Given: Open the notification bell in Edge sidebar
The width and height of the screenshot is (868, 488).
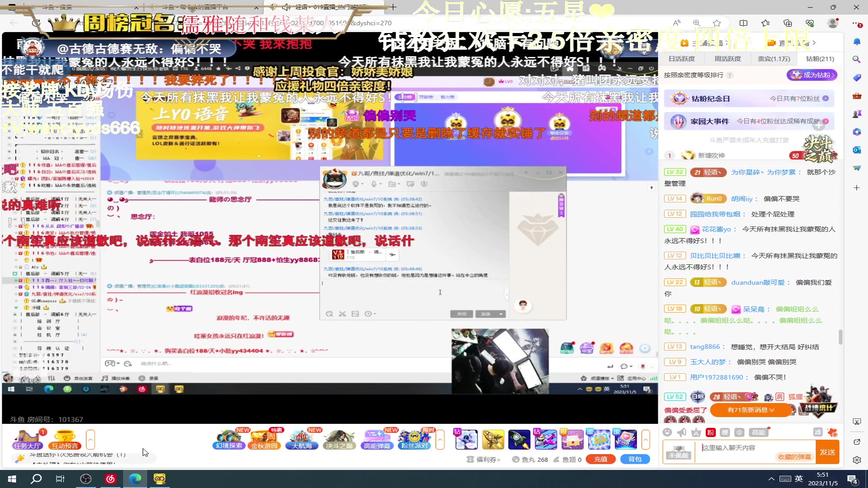Looking at the screenshot, I should pyautogui.click(x=857, y=42).
